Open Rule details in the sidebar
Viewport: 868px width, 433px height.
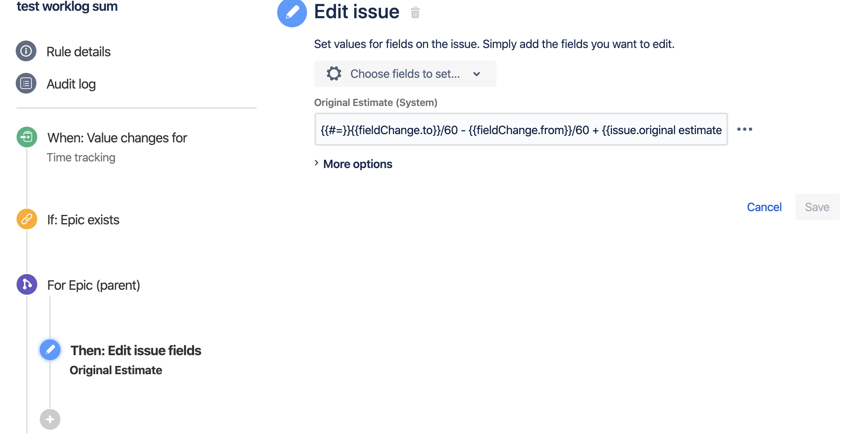pyautogui.click(x=78, y=52)
